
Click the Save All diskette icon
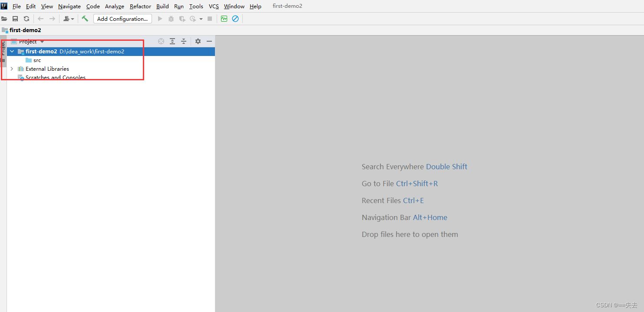click(x=15, y=19)
